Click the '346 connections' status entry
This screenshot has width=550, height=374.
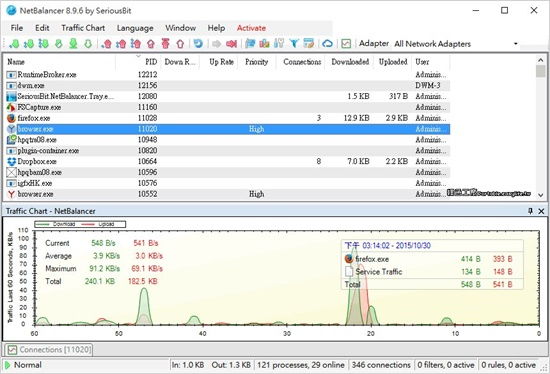[381, 365]
